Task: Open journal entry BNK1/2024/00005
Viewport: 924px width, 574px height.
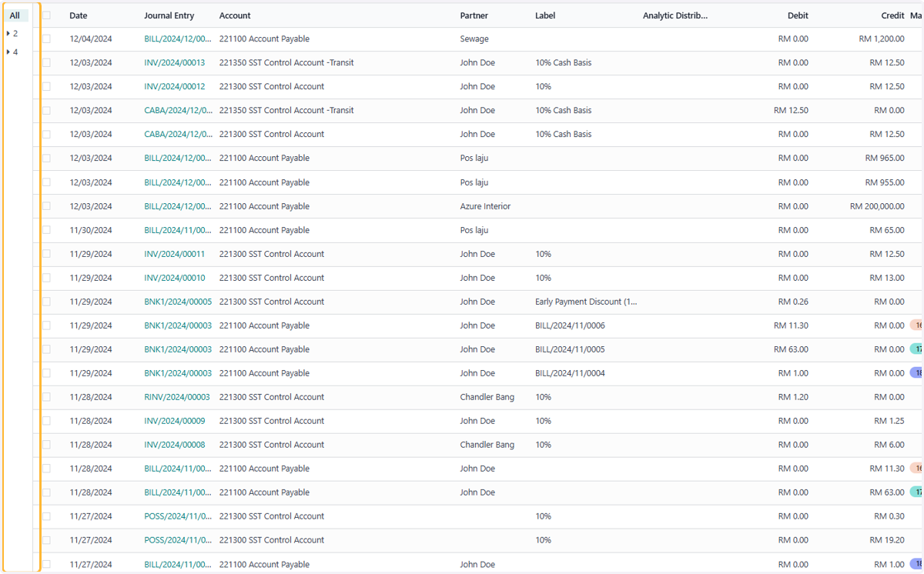Action: coord(178,302)
